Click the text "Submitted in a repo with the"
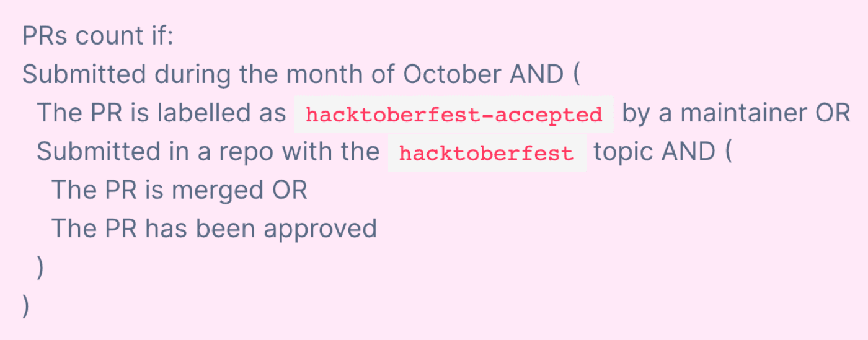Screen dimensions: 868x340 208,152
